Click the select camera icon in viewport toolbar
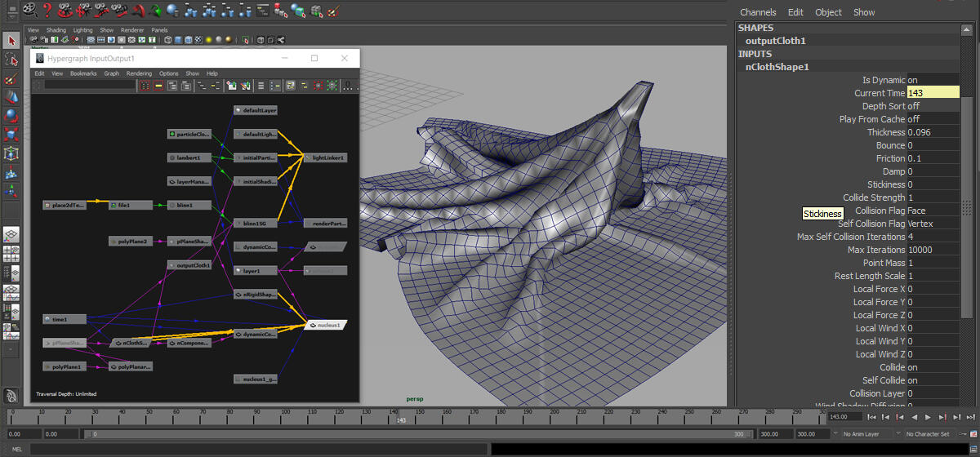The height and width of the screenshot is (457, 980). [x=35, y=39]
